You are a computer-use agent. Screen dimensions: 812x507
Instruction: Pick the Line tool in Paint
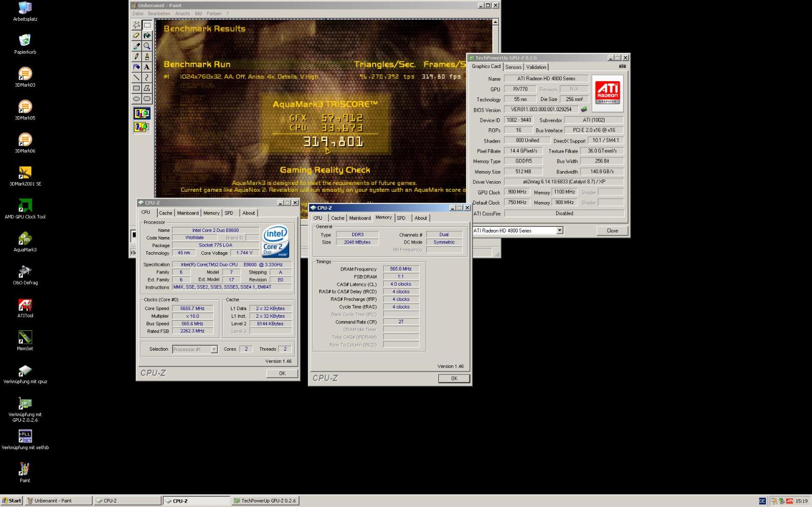137,77
